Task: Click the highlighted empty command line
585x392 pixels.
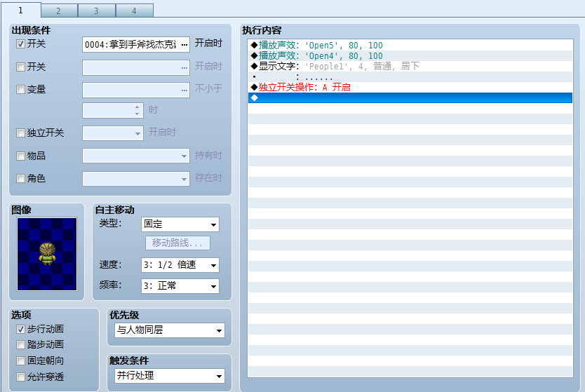Action: tap(410, 97)
